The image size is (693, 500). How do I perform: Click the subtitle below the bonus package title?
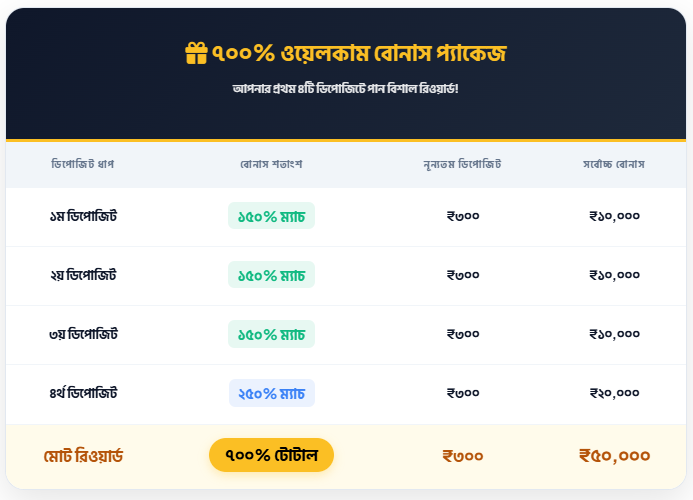tap(345, 89)
